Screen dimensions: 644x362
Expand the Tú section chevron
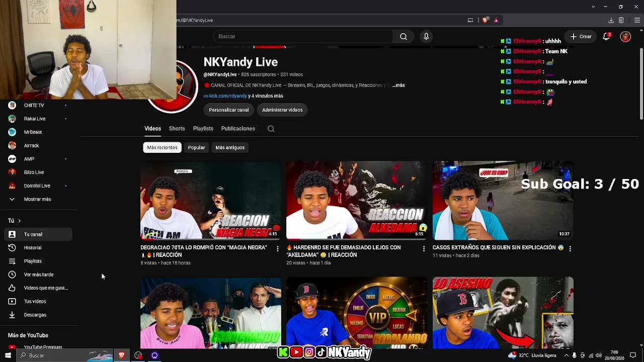20,221
